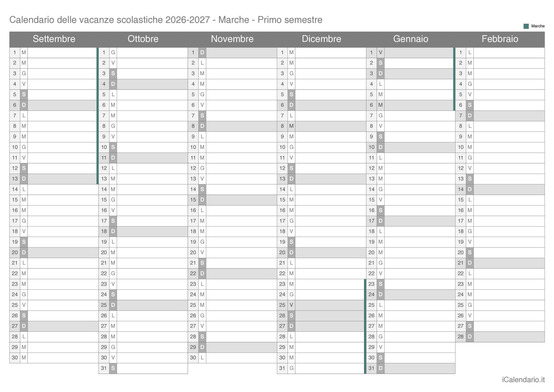Click the Marche legend label
The image size is (554, 392).
(x=538, y=26)
